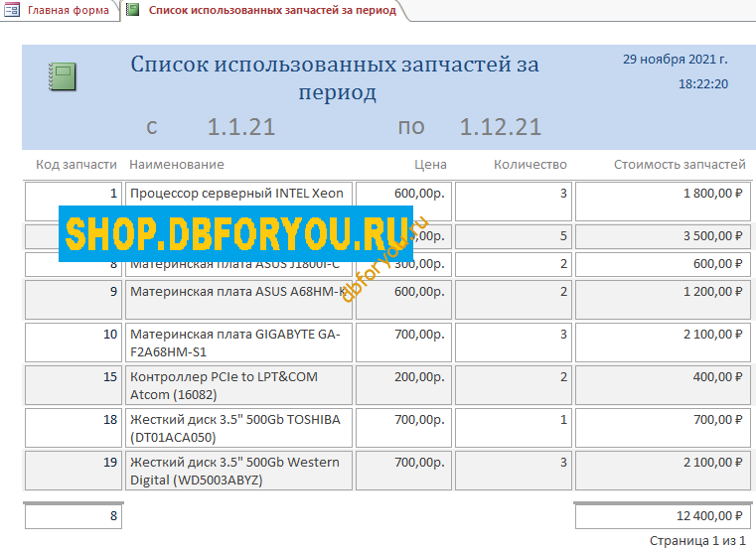Click the quantity cell with value 1

click(x=514, y=428)
